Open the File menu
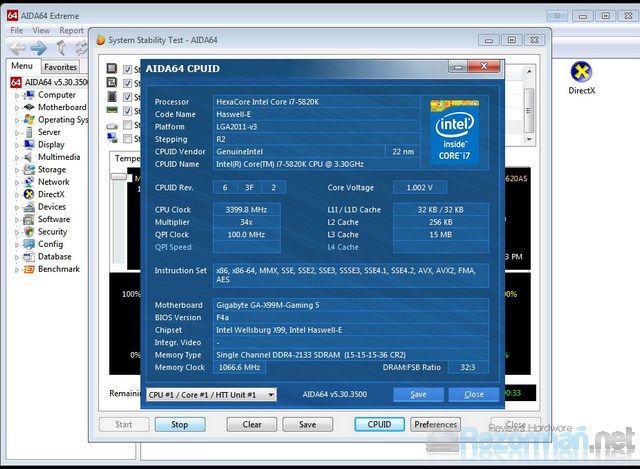This screenshot has height=469, width=640. [x=17, y=31]
